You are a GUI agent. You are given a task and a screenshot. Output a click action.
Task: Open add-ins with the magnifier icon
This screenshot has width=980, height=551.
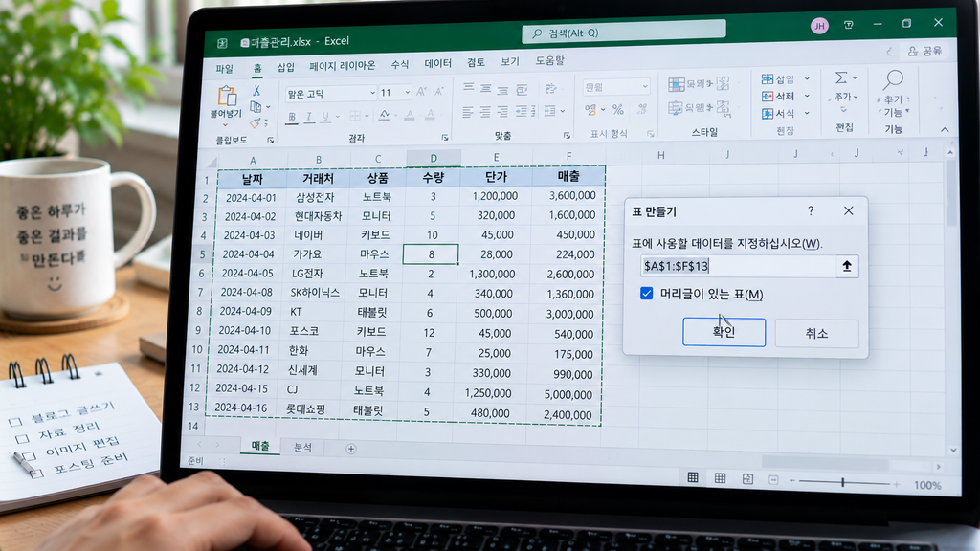tap(894, 80)
